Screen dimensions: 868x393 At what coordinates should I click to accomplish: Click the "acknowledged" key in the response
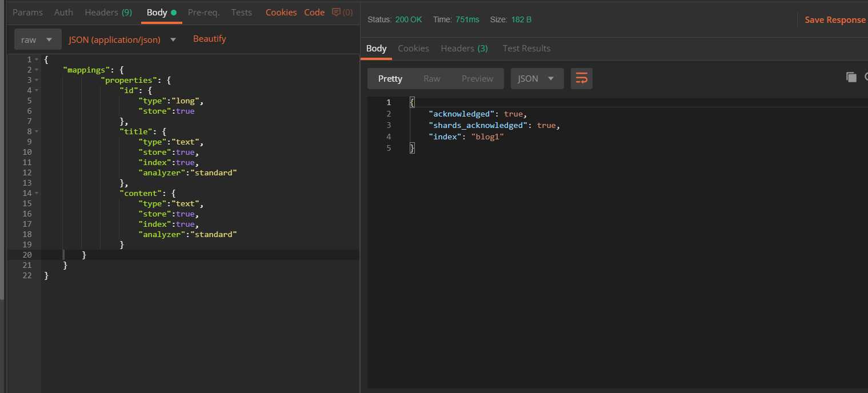[462, 114]
